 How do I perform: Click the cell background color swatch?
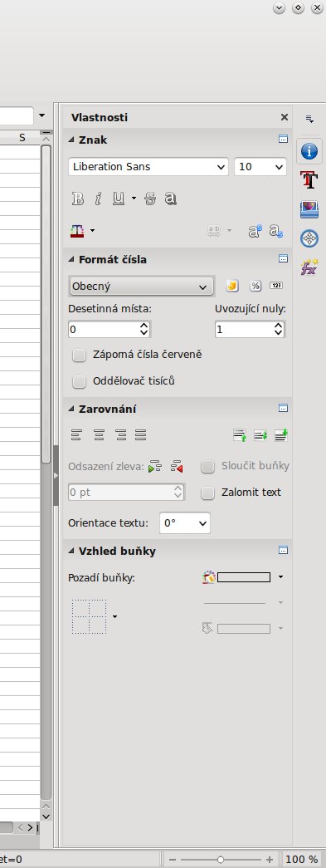point(244,577)
